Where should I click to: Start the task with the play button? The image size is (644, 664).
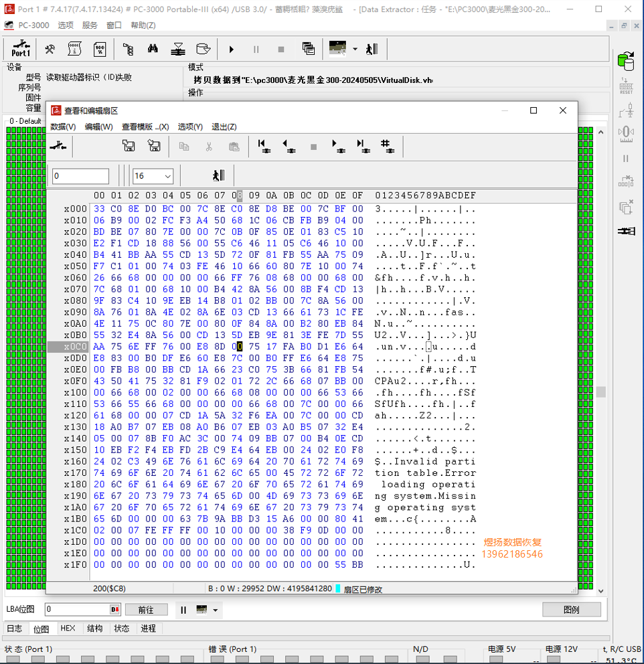click(231, 50)
